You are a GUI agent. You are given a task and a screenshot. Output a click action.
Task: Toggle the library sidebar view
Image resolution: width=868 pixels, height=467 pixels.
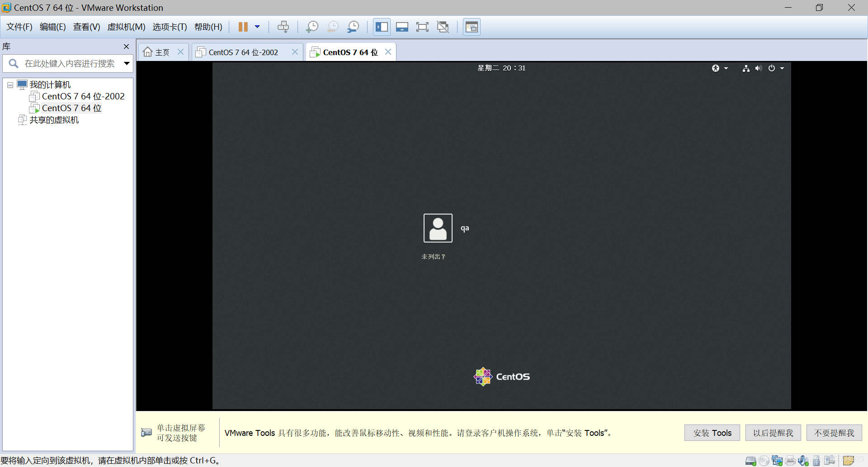coord(382,27)
